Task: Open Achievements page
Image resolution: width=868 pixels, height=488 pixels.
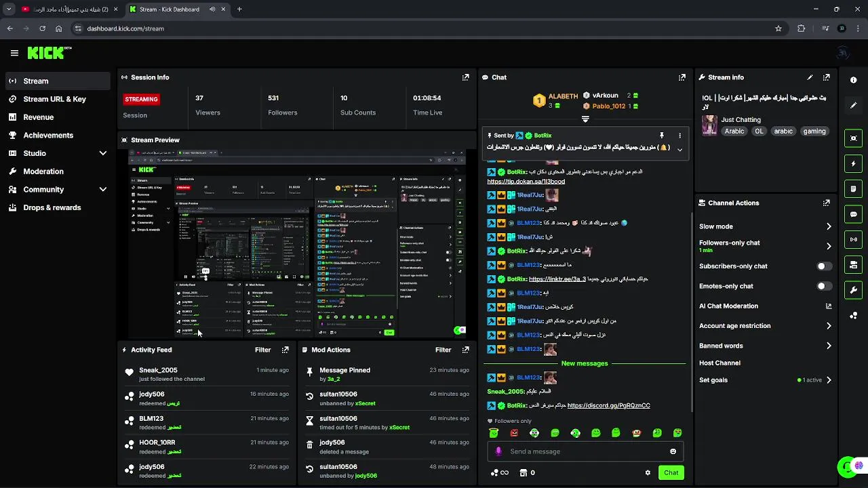Action: coord(58,135)
